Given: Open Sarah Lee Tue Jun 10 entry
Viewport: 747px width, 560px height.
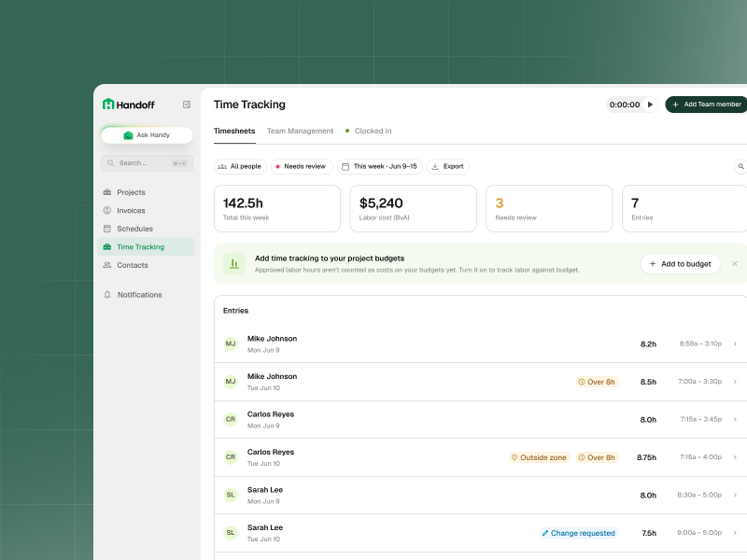Looking at the screenshot, I should [x=481, y=533].
